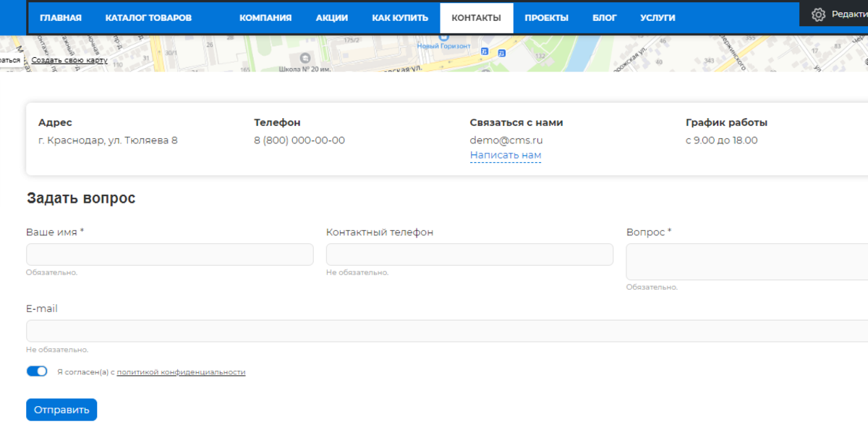This screenshot has width=868, height=441.
Task: Toggle the privacy policy consent switch
Action: pyautogui.click(x=37, y=371)
